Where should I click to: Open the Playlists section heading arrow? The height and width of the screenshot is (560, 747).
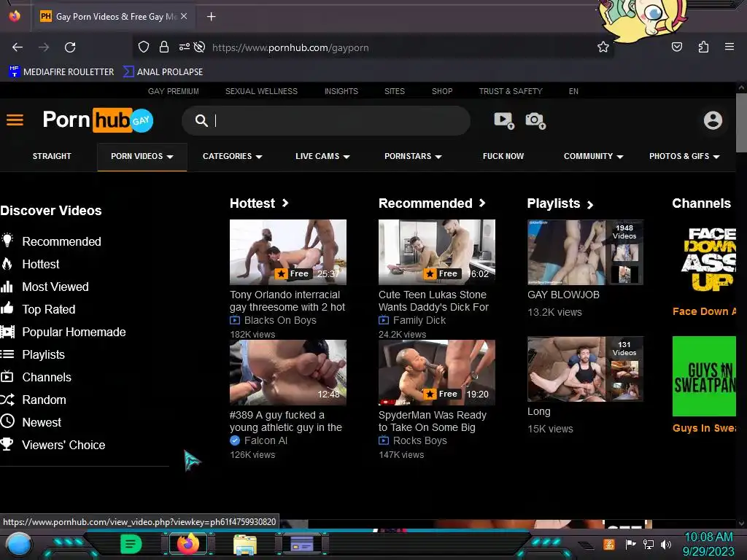pos(589,205)
